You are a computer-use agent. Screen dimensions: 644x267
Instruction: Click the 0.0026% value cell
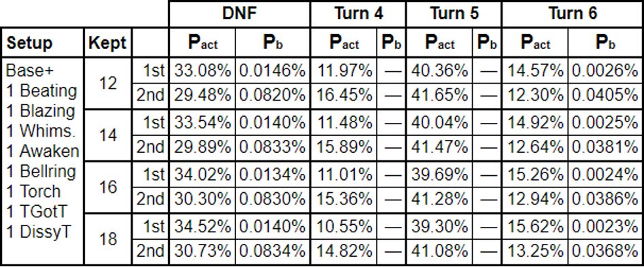pyautogui.click(x=606, y=71)
